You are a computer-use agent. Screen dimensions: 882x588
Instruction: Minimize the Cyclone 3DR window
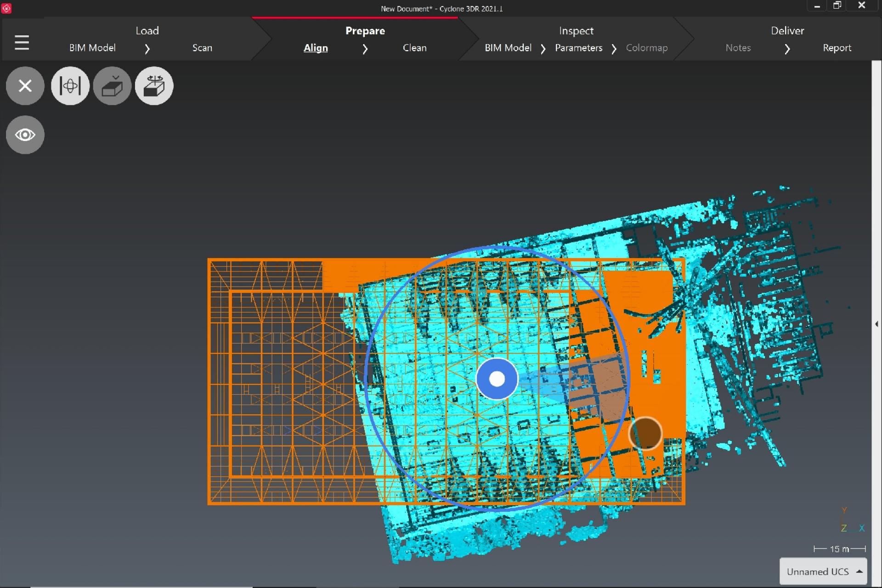pos(817,6)
